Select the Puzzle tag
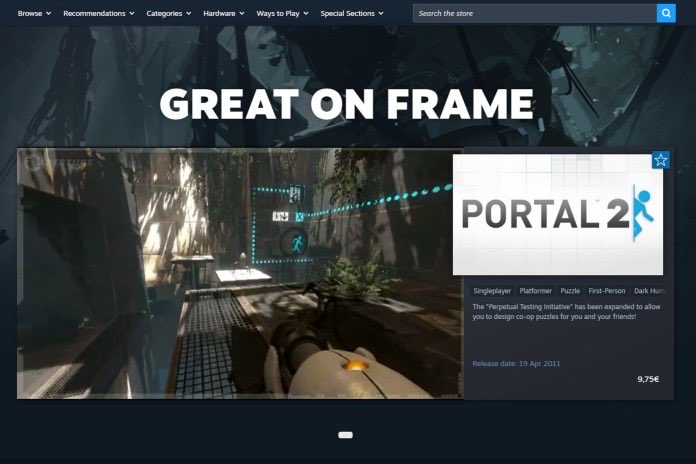Screen dimensions: 696x464 click(570, 291)
